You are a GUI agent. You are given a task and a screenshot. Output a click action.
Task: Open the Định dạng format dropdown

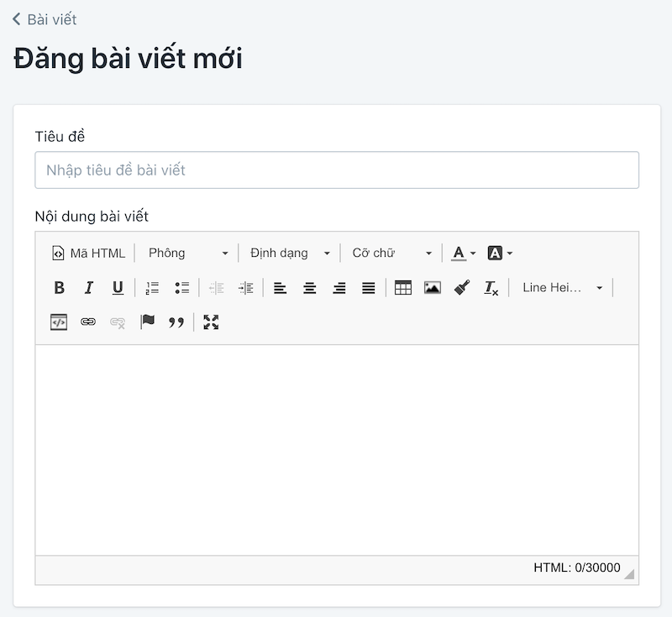click(289, 252)
